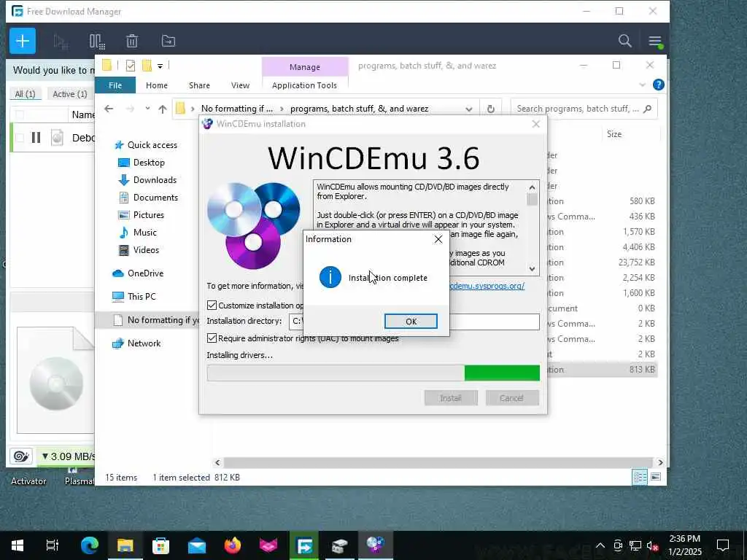Open Task View on the taskbar
This screenshot has width=747, height=560.
click(x=53, y=545)
